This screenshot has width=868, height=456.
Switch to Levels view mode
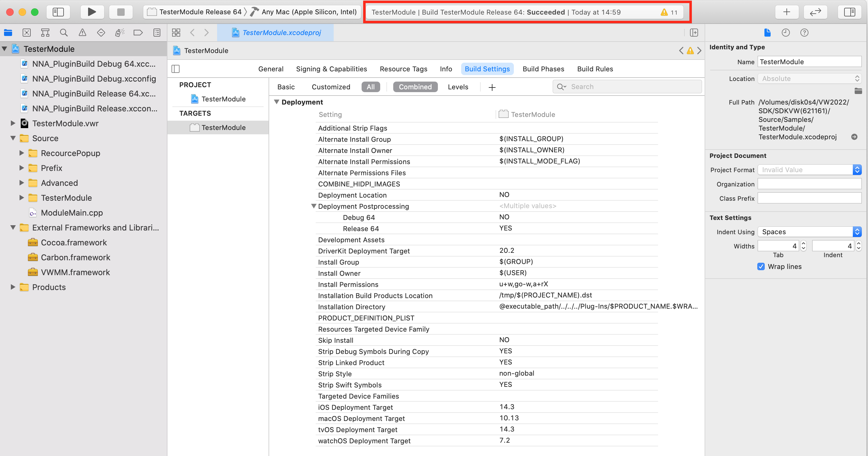click(x=458, y=87)
